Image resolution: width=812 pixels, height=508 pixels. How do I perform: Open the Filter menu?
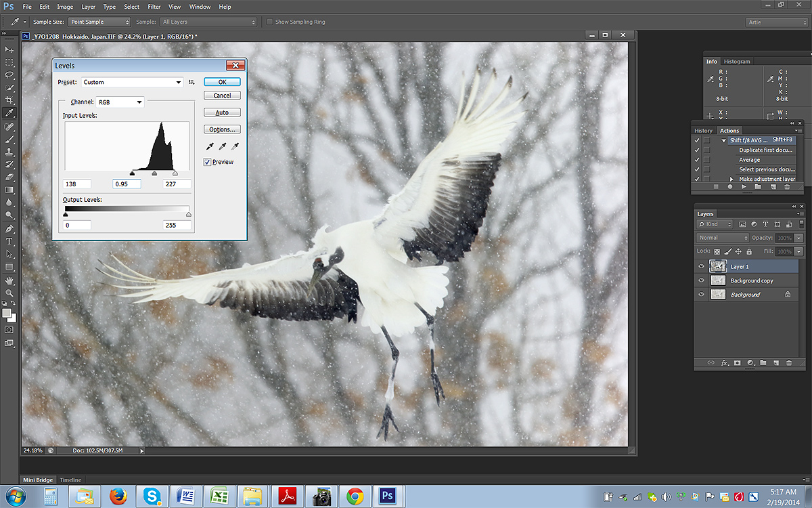click(x=154, y=7)
